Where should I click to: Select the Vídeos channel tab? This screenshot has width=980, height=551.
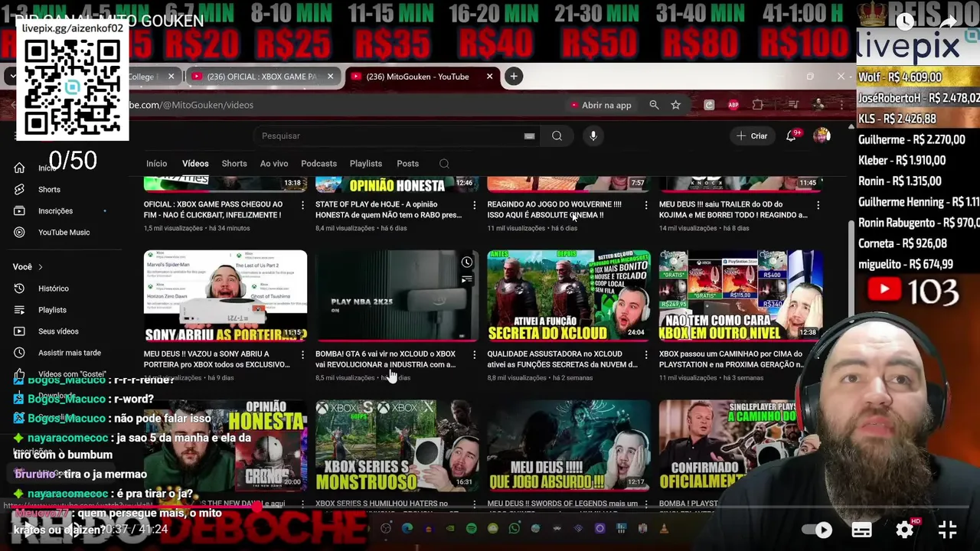195,164
